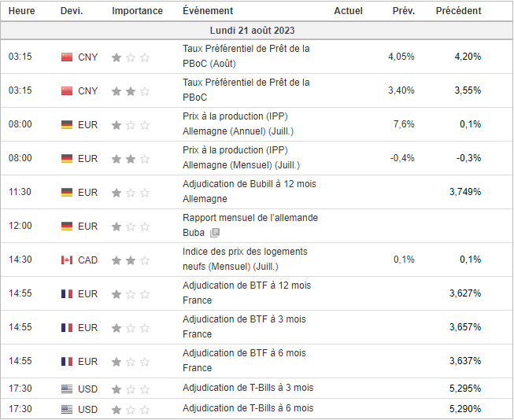Open Adjudication de T-Bills à 6 mois
The height and width of the screenshot is (420, 514).
[247, 408]
